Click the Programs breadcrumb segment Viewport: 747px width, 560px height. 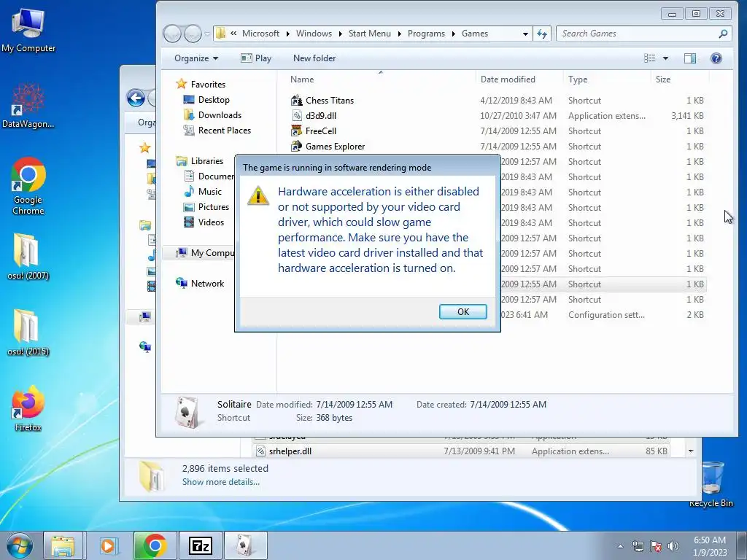[426, 34]
